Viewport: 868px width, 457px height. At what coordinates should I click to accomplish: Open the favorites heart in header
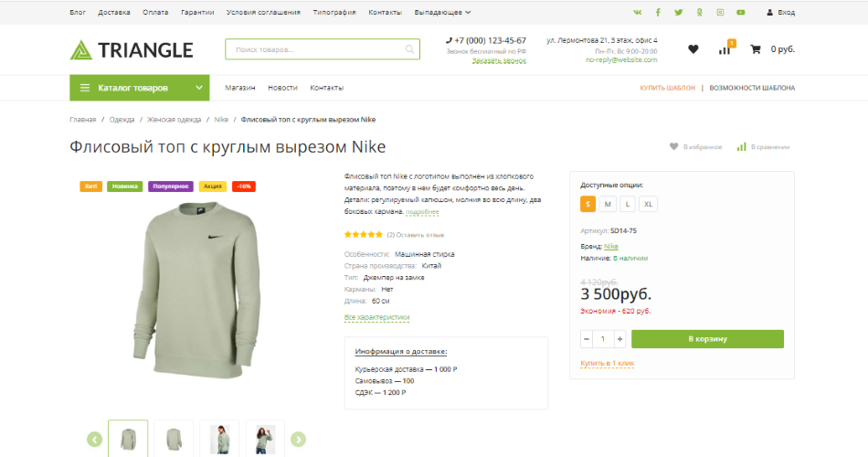pyautogui.click(x=693, y=49)
